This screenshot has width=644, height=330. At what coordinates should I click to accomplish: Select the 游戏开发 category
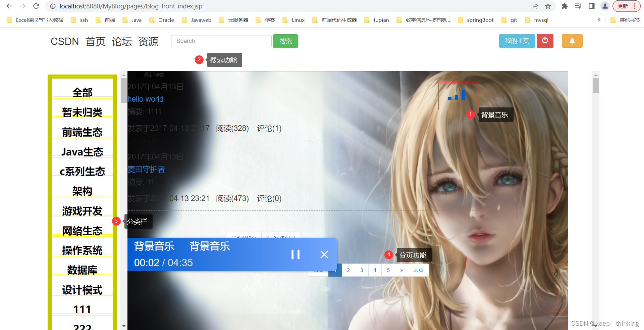pyautogui.click(x=83, y=211)
